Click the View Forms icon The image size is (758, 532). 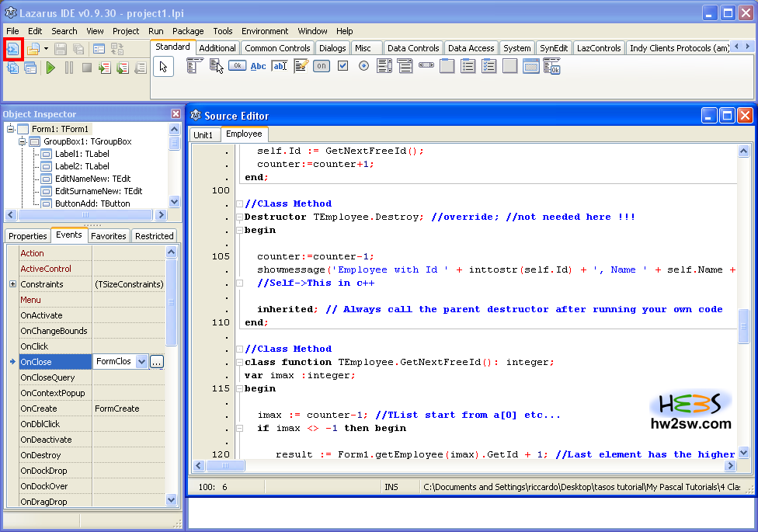click(x=30, y=68)
